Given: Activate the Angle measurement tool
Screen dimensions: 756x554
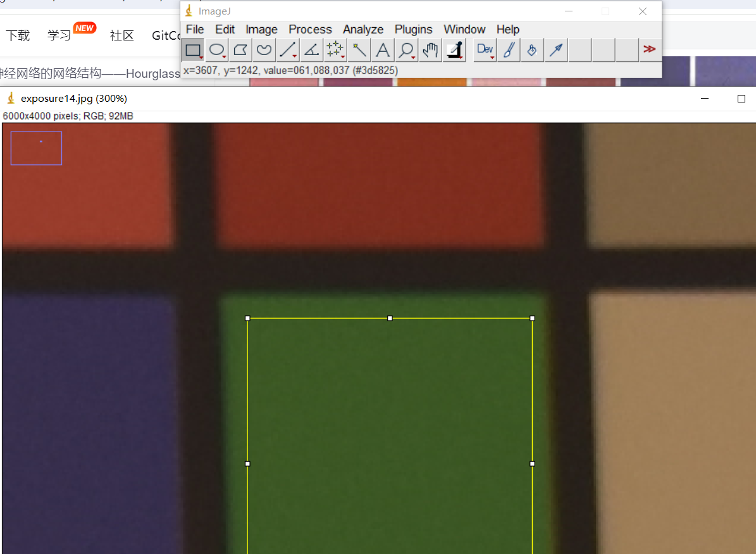Looking at the screenshot, I should [x=311, y=50].
